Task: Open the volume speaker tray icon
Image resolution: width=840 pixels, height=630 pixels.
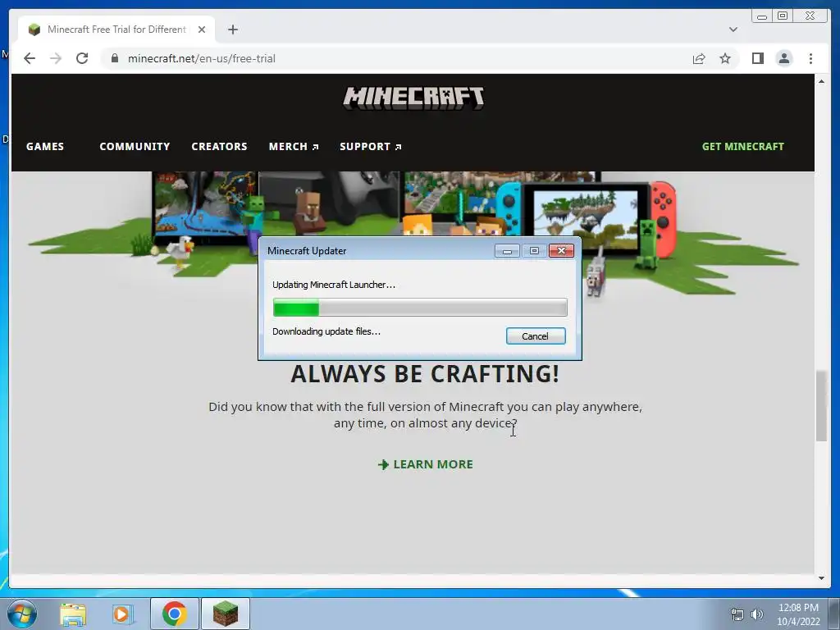Action: point(757,614)
